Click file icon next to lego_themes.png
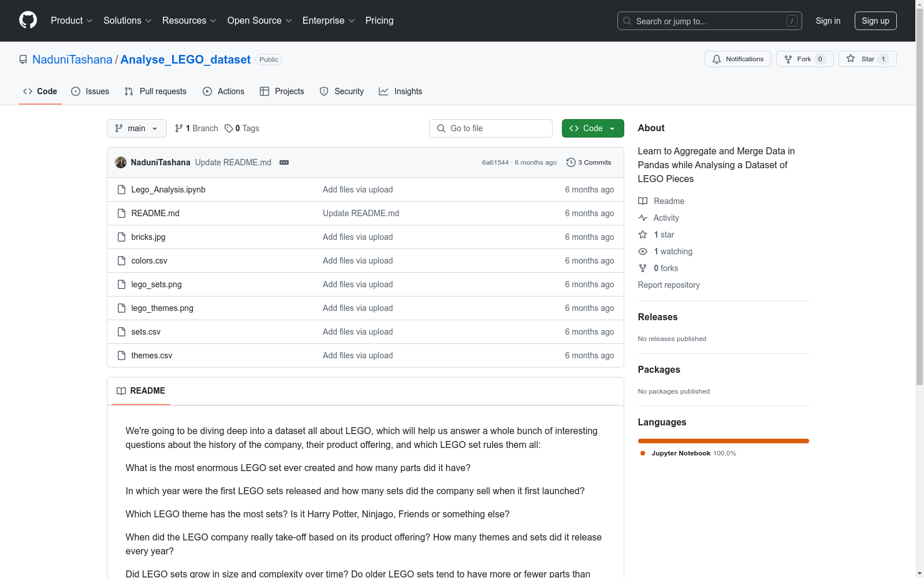The width and height of the screenshot is (924, 578). point(121,308)
